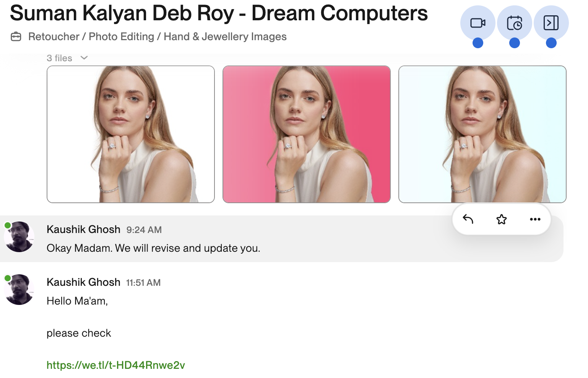Open the white background portrait thumbnail
Screen dimensions: 588x378
point(131,134)
